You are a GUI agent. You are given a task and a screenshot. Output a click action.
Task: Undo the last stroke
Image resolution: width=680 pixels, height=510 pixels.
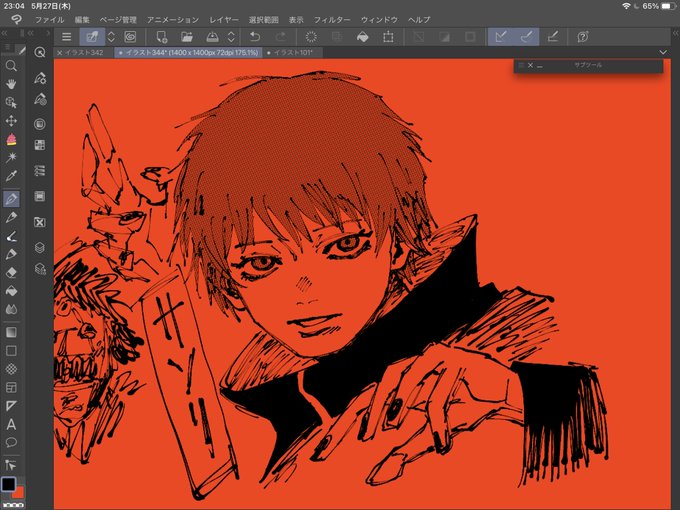coord(255,37)
